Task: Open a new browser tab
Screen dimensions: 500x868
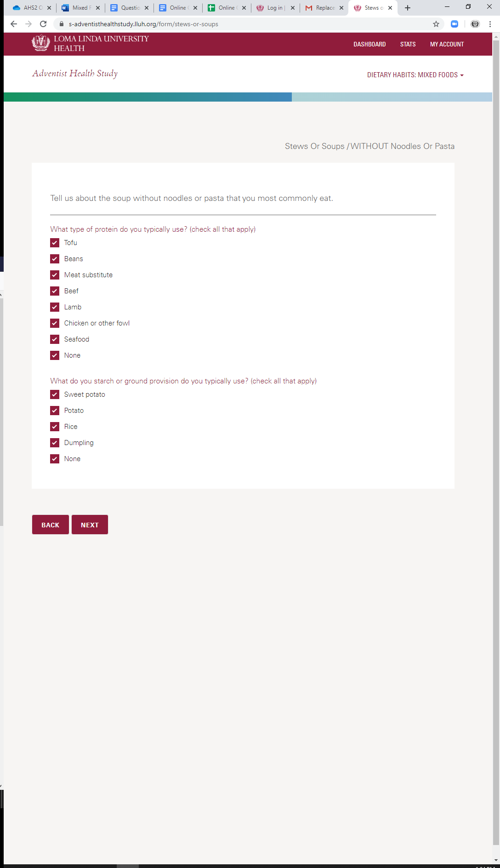Action: click(408, 8)
